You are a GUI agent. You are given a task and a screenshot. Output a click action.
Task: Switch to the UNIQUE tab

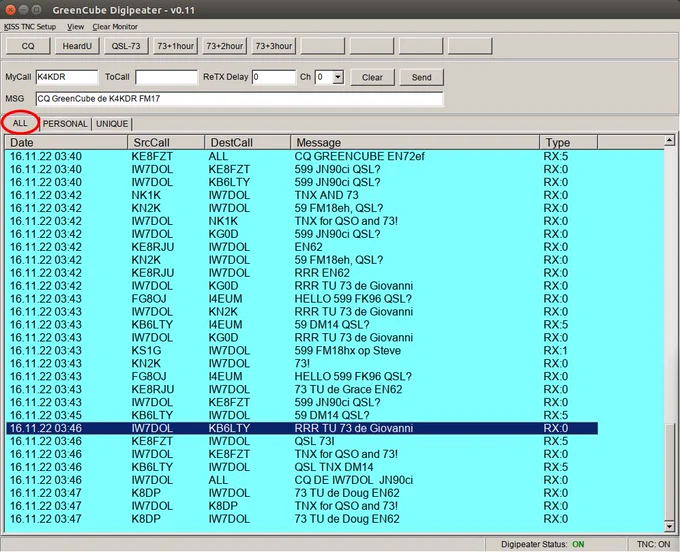tap(112, 124)
